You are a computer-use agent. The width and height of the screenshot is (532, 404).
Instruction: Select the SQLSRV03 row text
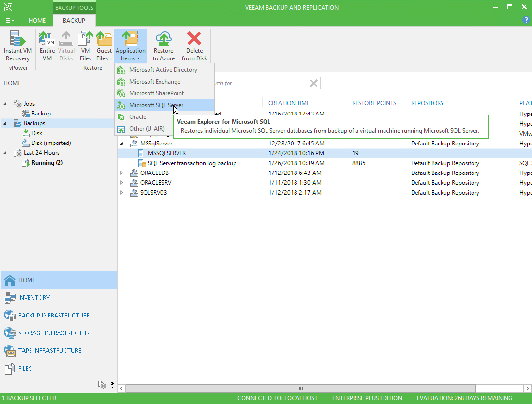click(x=153, y=193)
